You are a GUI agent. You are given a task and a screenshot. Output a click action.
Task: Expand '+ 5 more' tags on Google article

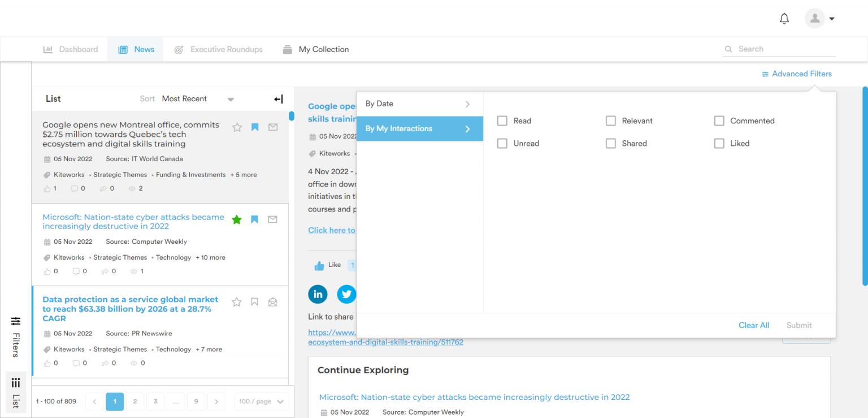pyautogui.click(x=244, y=175)
